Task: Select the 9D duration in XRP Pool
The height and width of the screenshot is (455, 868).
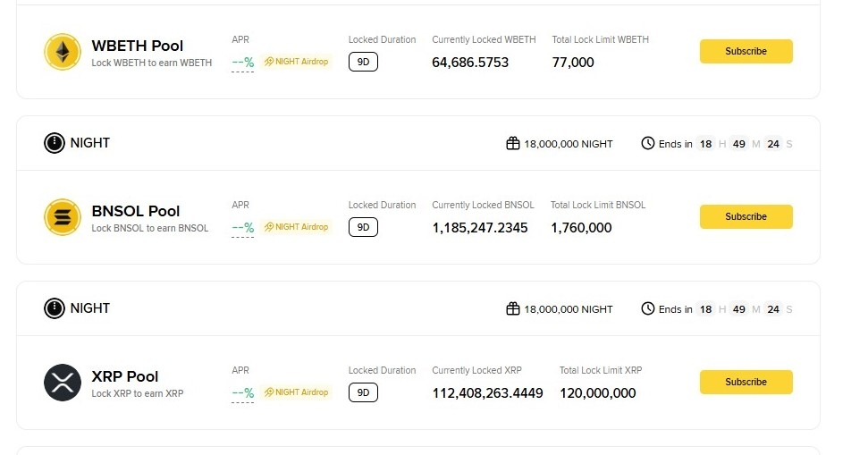Action: pos(363,392)
